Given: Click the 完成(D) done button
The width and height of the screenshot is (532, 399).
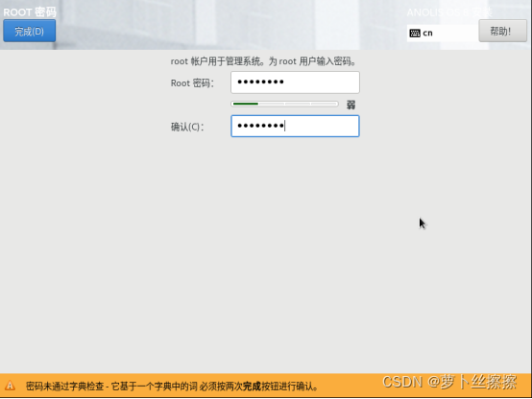Looking at the screenshot, I should click(x=30, y=31).
